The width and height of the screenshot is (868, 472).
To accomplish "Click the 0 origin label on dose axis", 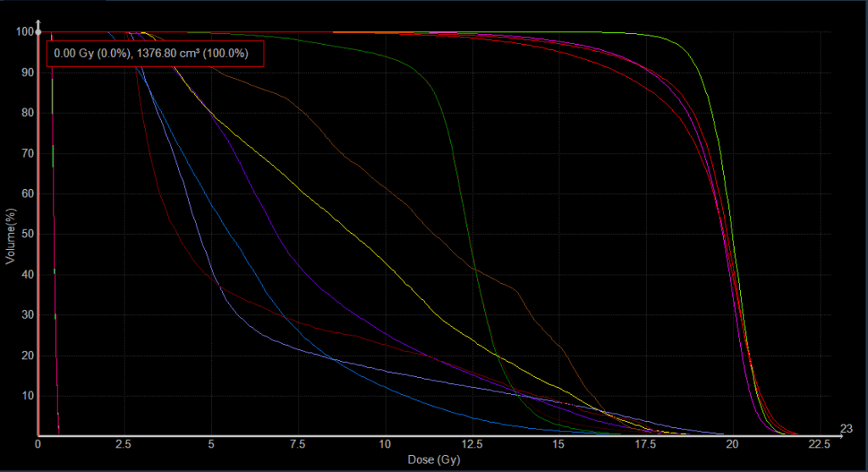I will coord(38,444).
